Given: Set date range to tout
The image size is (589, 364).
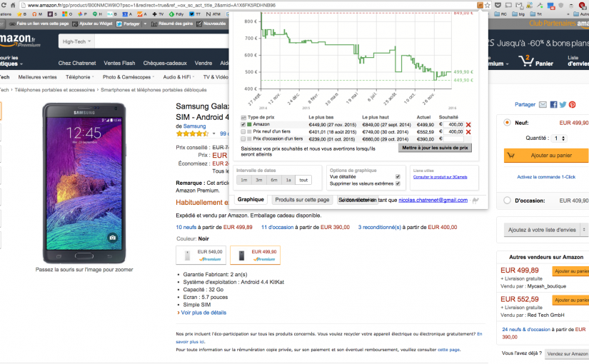Looking at the screenshot, I should [x=303, y=180].
